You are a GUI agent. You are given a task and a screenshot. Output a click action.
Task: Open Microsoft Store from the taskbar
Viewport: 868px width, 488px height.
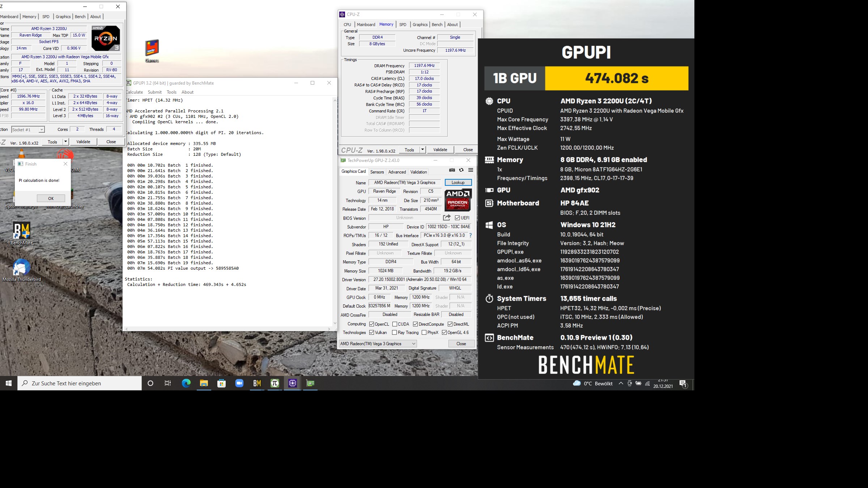point(221,383)
